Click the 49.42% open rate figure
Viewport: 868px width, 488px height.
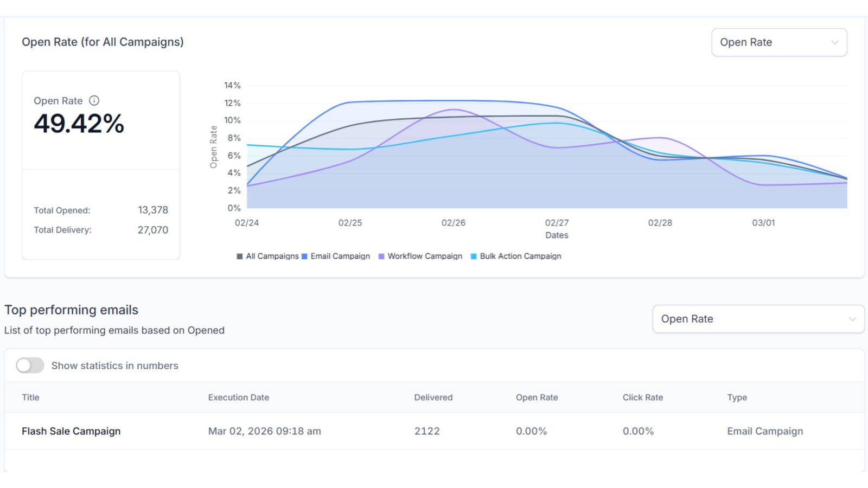tap(79, 124)
